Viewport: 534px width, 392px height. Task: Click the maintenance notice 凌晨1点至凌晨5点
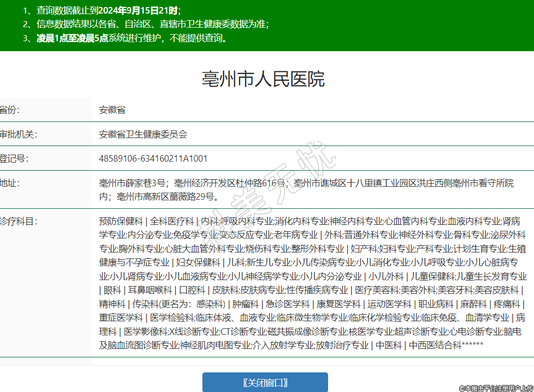click(x=72, y=38)
